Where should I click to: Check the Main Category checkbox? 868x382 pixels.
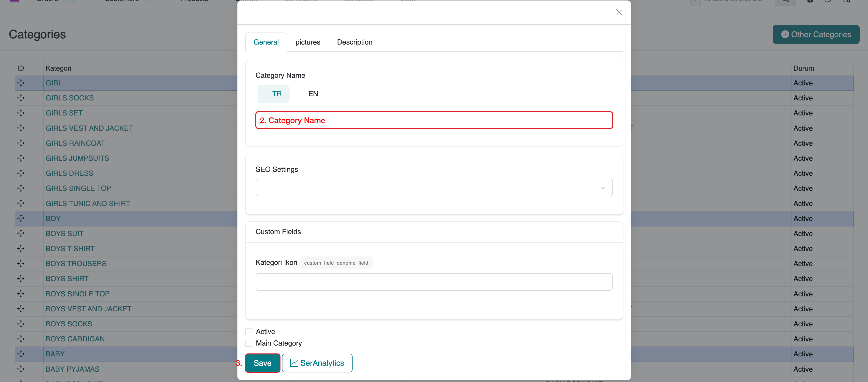coord(249,343)
